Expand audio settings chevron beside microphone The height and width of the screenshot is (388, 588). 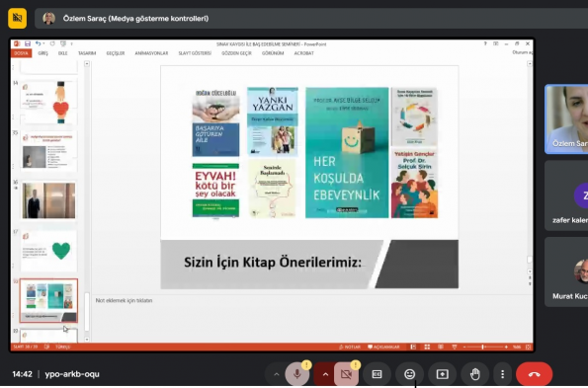277,374
